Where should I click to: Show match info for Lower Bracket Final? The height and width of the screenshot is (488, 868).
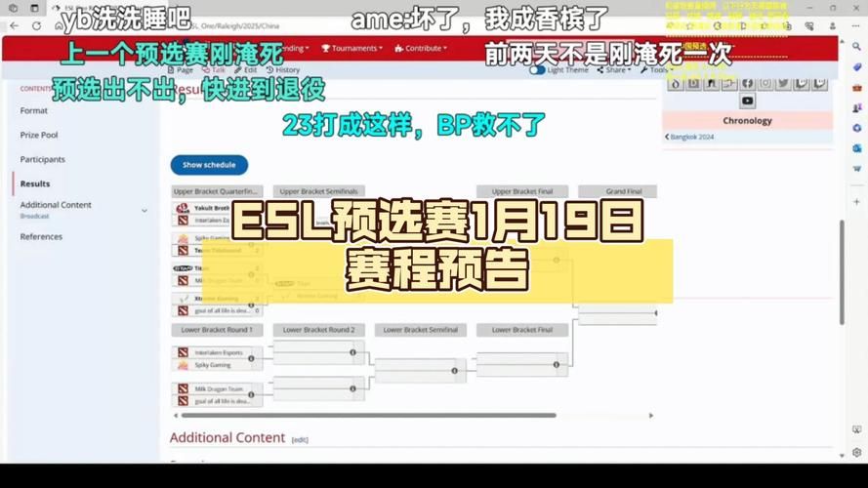(557, 365)
